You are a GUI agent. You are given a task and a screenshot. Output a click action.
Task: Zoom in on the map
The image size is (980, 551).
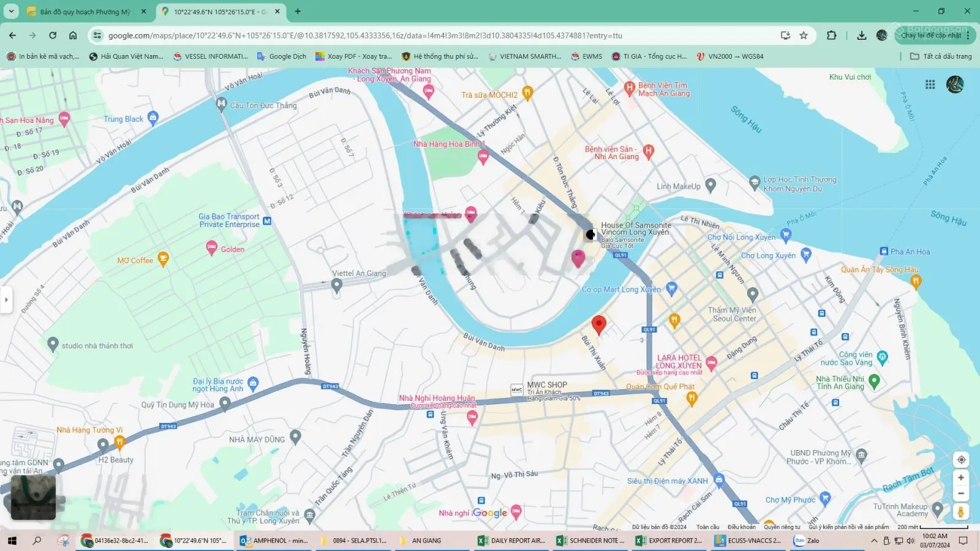click(x=961, y=478)
